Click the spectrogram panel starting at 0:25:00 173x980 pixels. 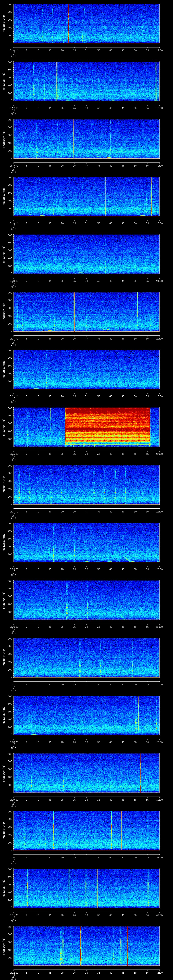click(86, 542)
